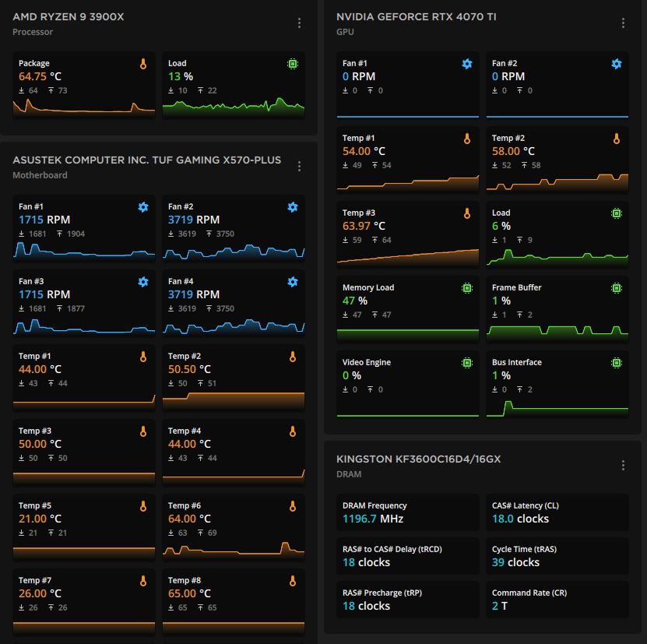Open the AMD Ryzen 9 3900X options menu
Screen dimensions: 647x644
(299, 23)
